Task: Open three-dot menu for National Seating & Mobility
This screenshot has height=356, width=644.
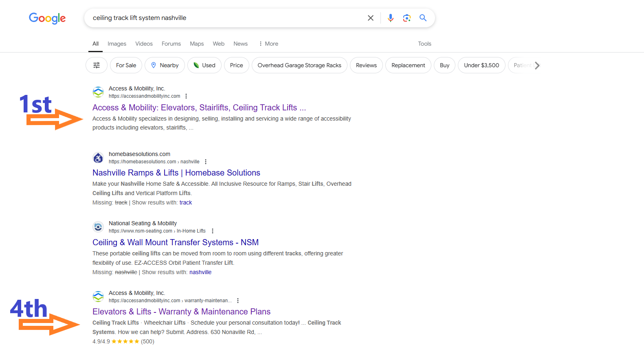Action: point(213,231)
